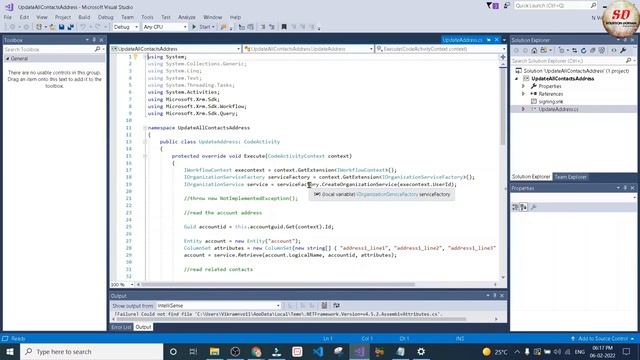Screen dimensions: 640x360
Task: Click Clear All icon in Output panel
Action: 324,305
